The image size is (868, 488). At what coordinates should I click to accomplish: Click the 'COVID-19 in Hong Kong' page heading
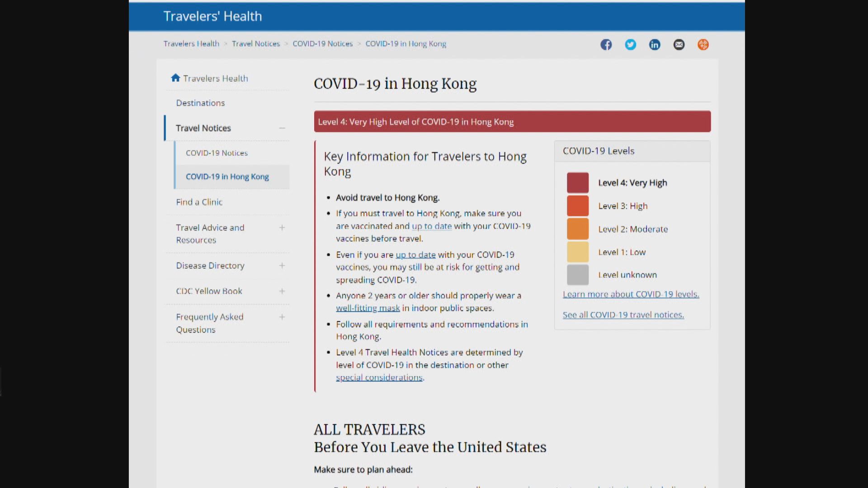(395, 84)
